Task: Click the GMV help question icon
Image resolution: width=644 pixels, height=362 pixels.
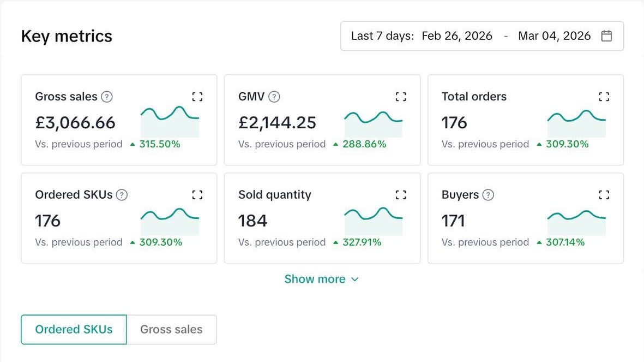Action: point(275,97)
